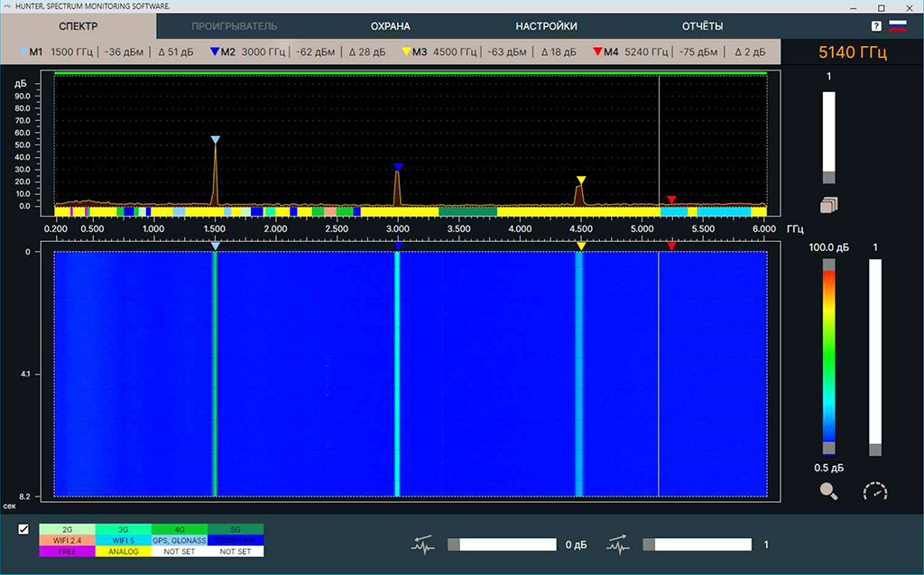The width and height of the screenshot is (924, 575).
Task: Click first NOT SET legend cell
Action: (x=180, y=552)
